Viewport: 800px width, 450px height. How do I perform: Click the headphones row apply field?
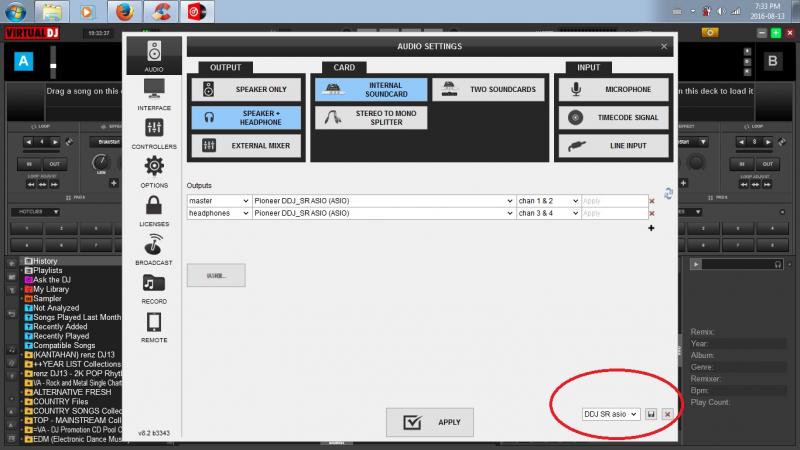coord(614,213)
